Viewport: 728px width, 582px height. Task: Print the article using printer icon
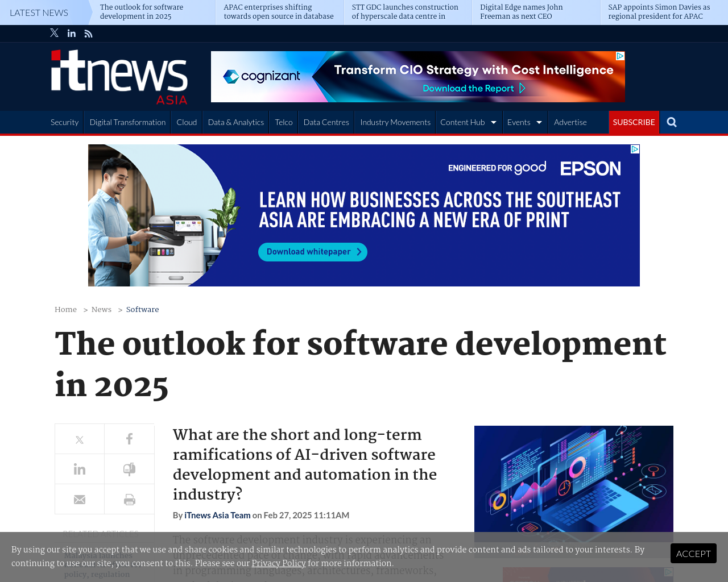coord(130,500)
